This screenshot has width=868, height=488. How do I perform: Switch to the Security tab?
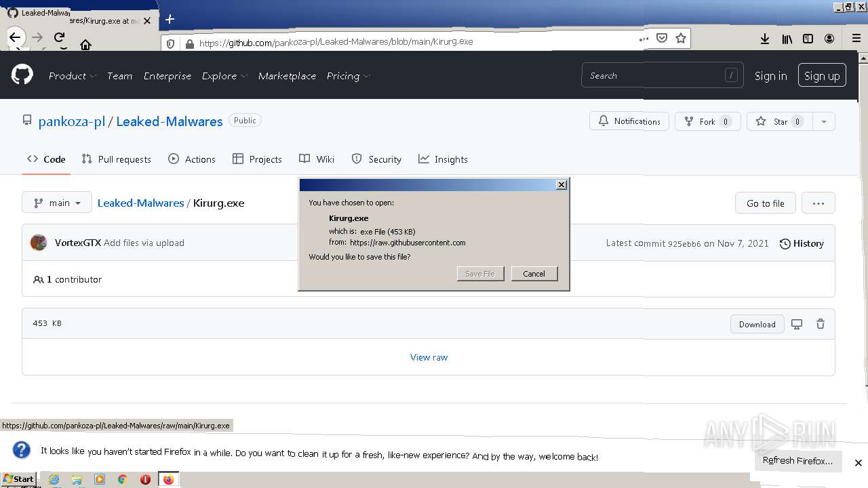tap(376, 159)
